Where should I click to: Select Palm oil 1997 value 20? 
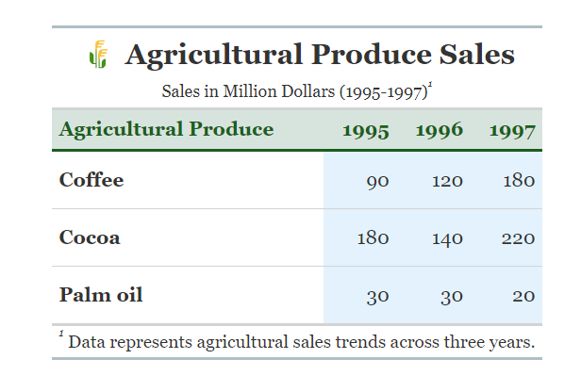pos(523,296)
